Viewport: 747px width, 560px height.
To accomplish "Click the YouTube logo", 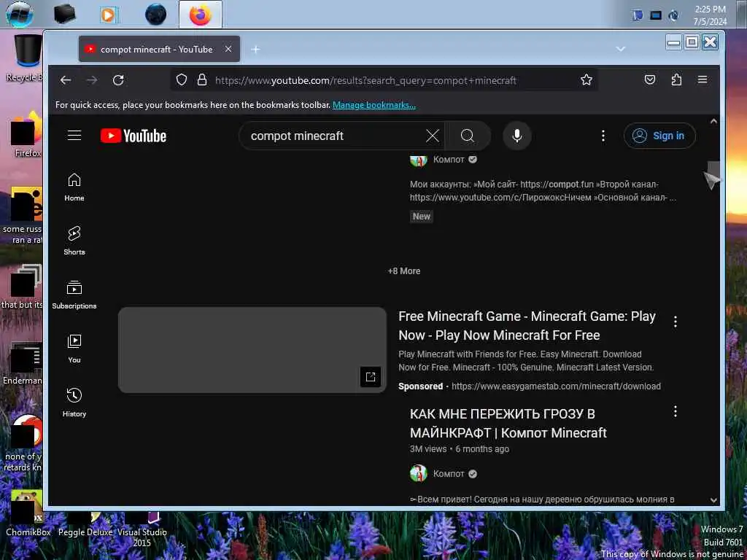I will point(133,136).
